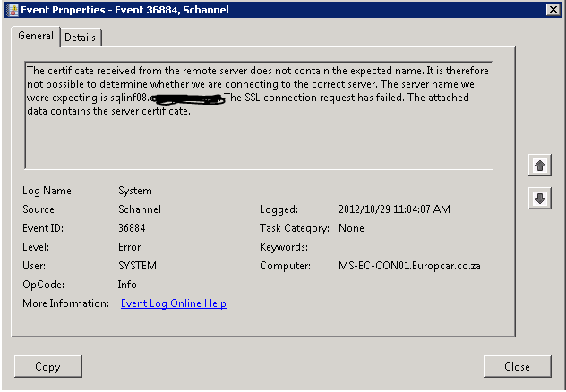Viewport: 566px width, 392px height.
Task: Click the OpCode value Info
Action: [127, 285]
